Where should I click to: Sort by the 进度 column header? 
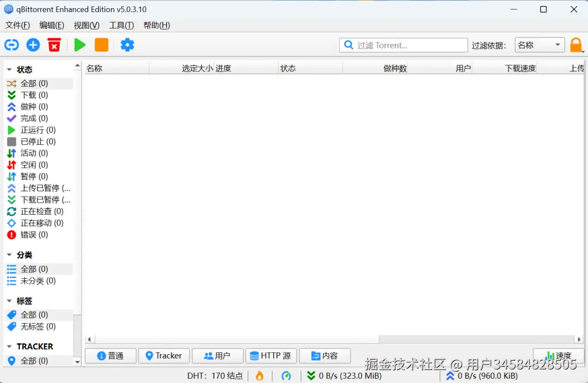(247, 68)
